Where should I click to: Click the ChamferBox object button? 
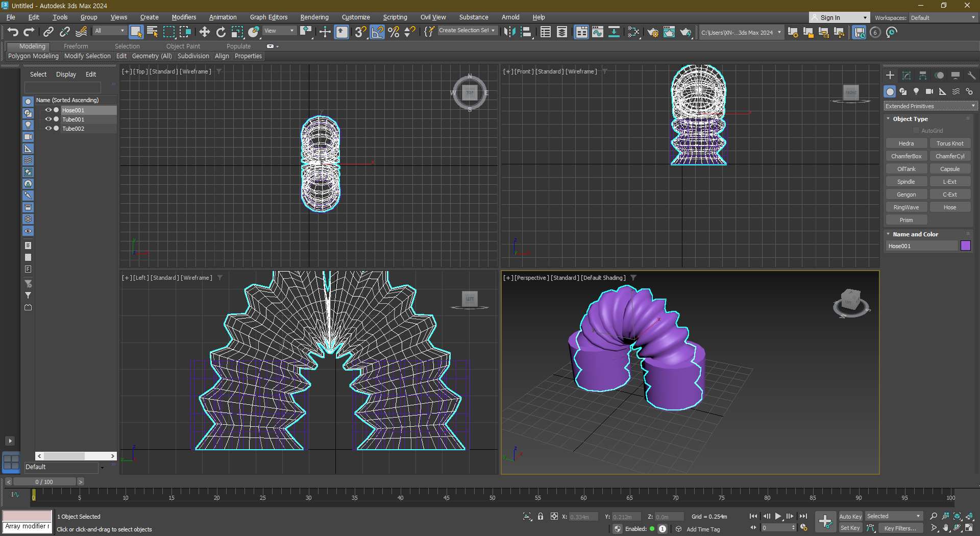pos(906,156)
